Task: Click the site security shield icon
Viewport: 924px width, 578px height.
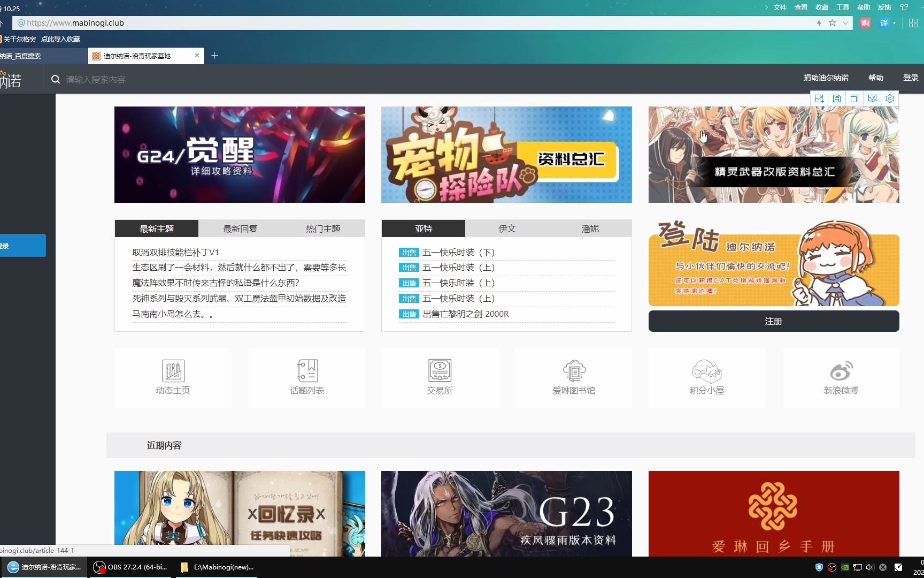Action: [21, 23]
